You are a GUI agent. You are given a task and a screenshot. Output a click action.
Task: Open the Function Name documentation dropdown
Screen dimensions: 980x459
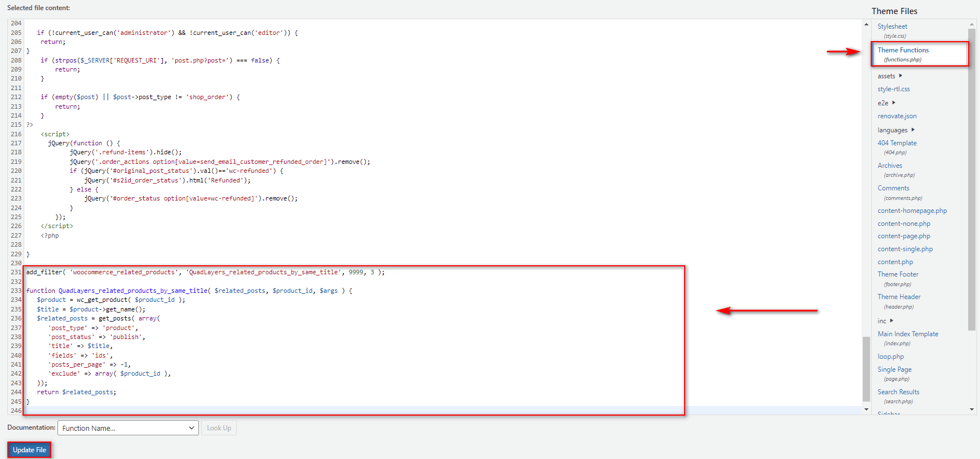pyautogui.click(x=128, y=428)
